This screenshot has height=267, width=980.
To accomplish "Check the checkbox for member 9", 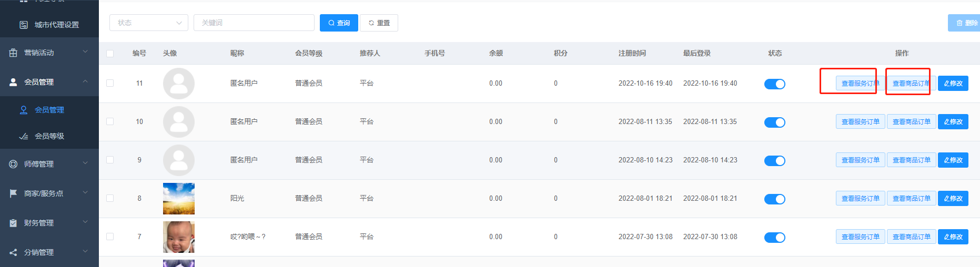I will pyautogui.click(x=110, y=160).
